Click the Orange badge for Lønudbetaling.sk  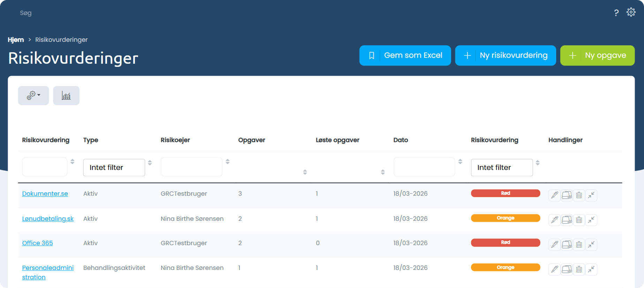pyautogui.click(x=505, y=218)
